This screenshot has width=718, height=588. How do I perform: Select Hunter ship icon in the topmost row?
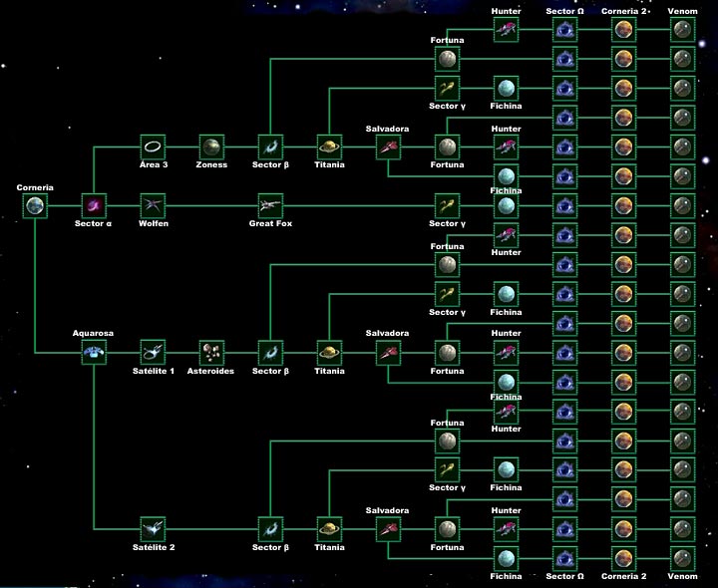pyautogui.click(x=506, y=30)
